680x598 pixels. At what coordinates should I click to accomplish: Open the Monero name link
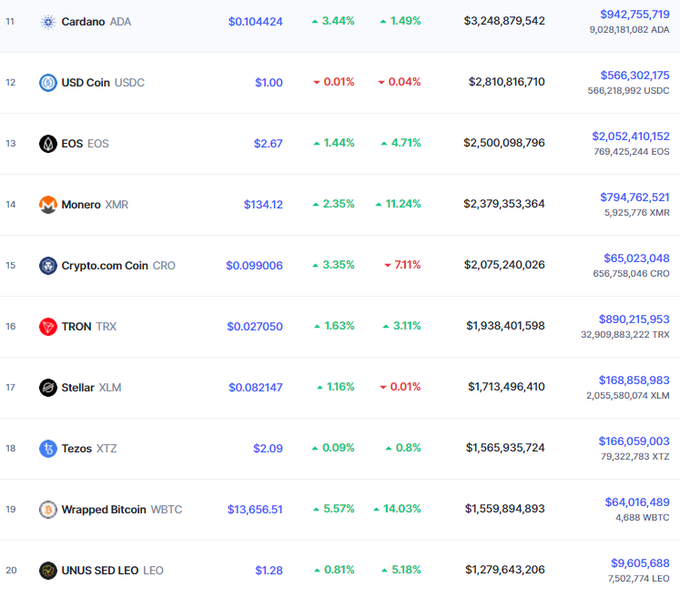point(81,205)
